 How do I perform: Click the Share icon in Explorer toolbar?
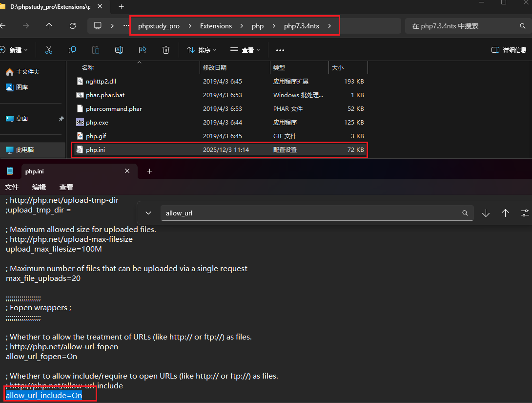click(x=143, y=50)
